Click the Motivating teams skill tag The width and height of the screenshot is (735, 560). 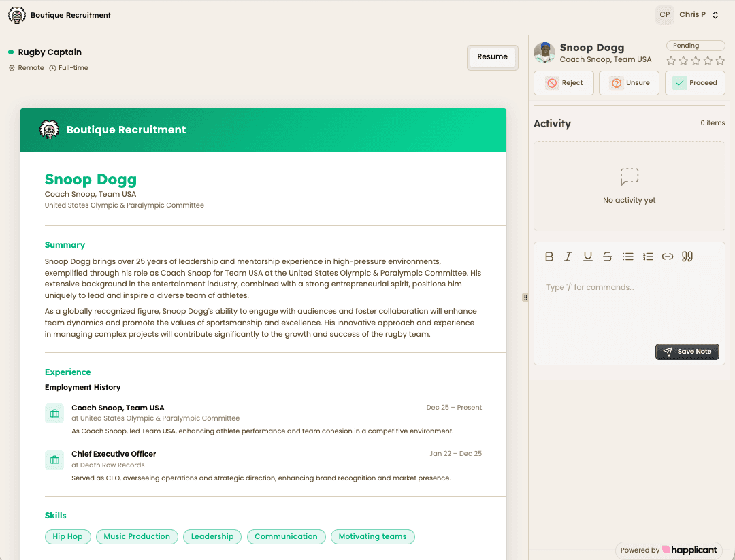click(373, 537)
